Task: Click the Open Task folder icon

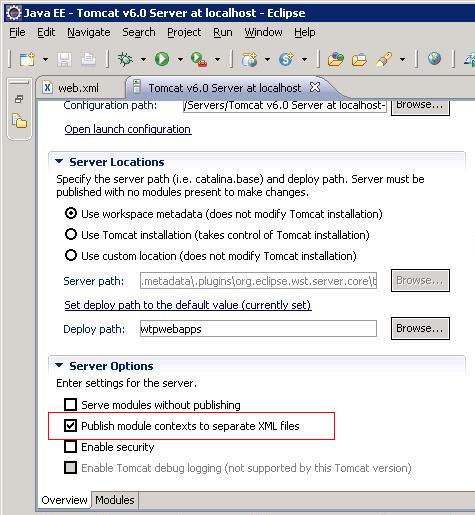Action: [360, 60]
